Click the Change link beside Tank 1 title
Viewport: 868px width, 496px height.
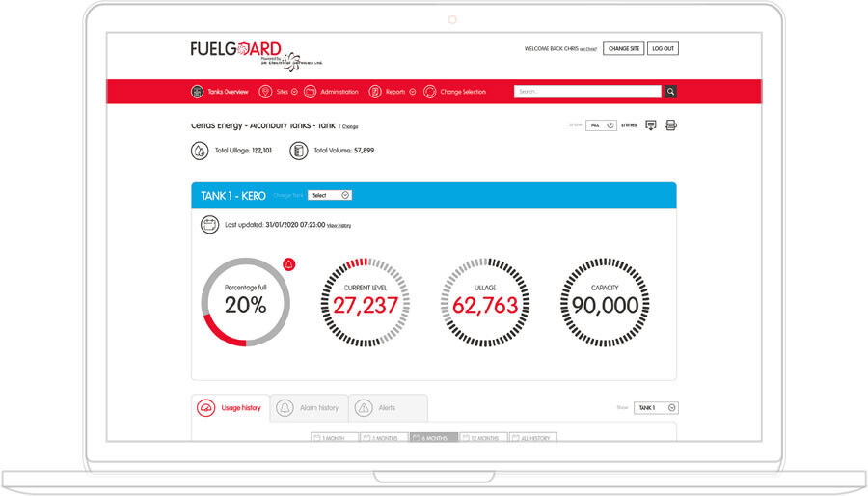350,126
